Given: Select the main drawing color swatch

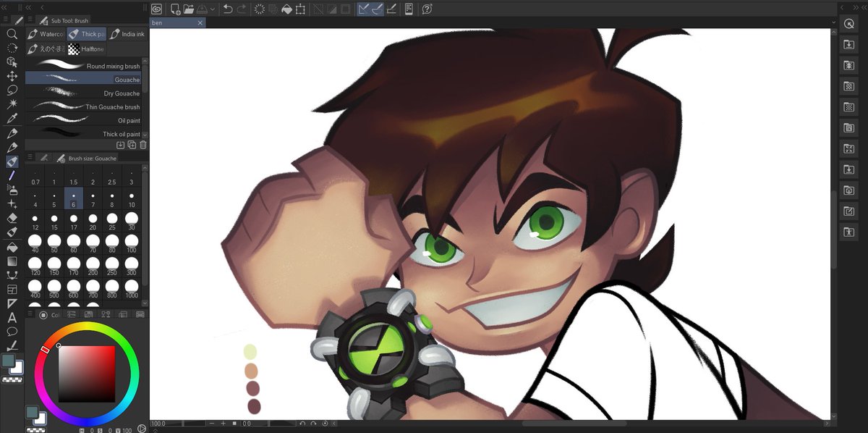Looking at the screenshot, I should pyautogui.click(x=9, y=361).
